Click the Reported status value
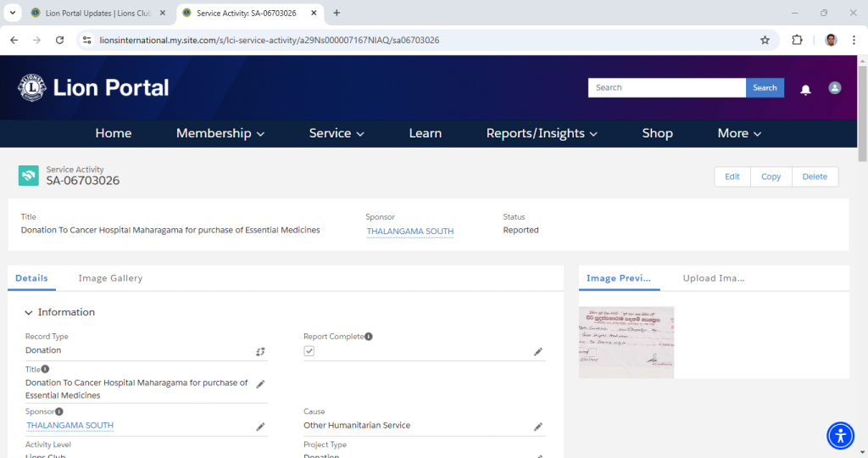868x458 pixels. (x=520, y=230)
